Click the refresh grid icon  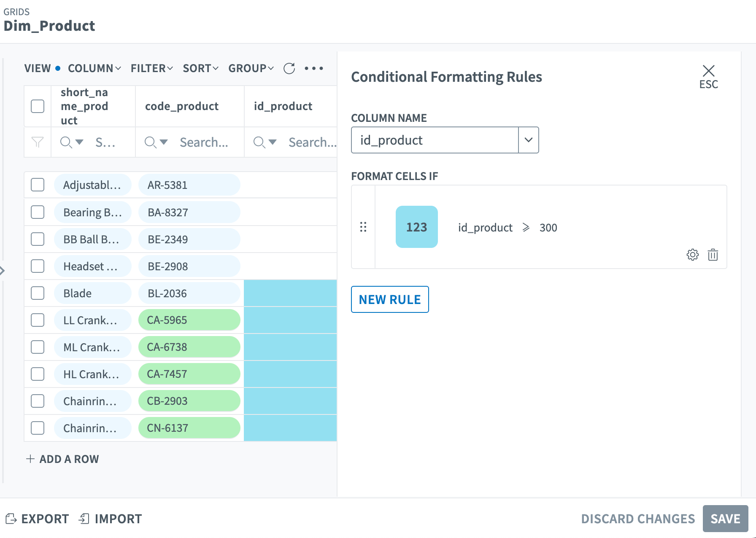tap(289, 68)
